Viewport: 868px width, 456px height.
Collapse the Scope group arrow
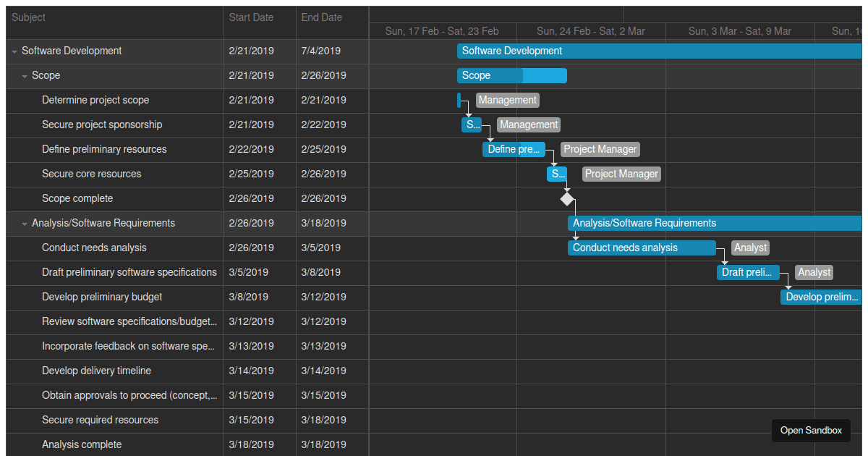pyautogui.click(x=25, y=76)
